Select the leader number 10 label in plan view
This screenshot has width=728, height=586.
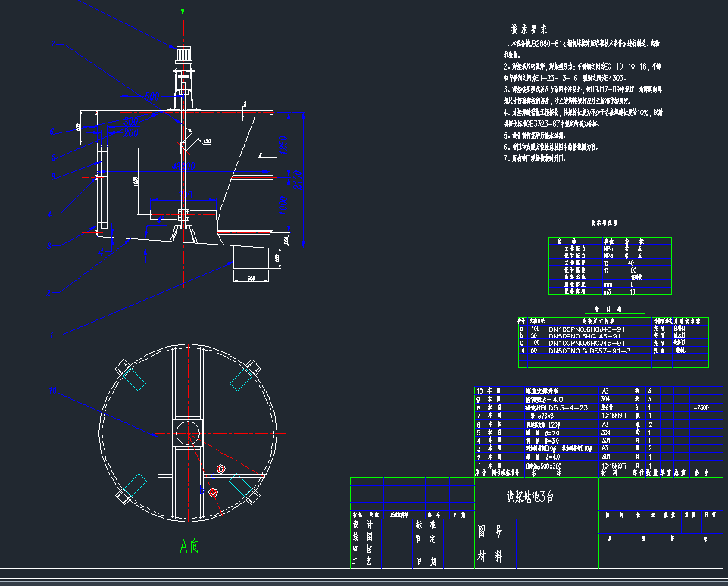click(x=52, y=391)
